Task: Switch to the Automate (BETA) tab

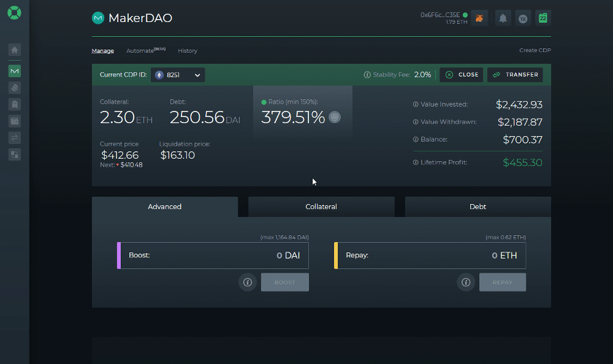Action: 146,50
